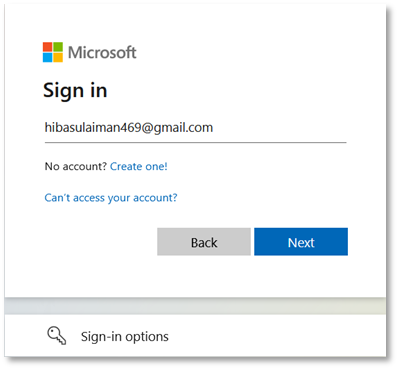Open Can't access your account? link
Image resolution: width=398 pixels, height=369 pixels.
(111, 198)
